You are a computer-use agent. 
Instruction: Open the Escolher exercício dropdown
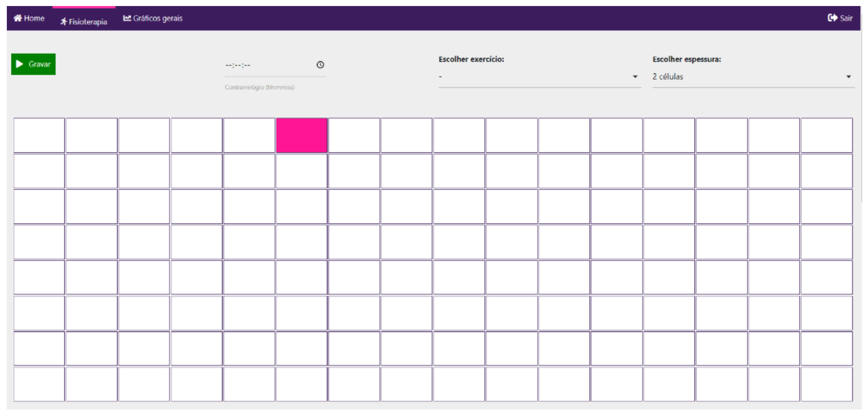click(x=539, y=77)
